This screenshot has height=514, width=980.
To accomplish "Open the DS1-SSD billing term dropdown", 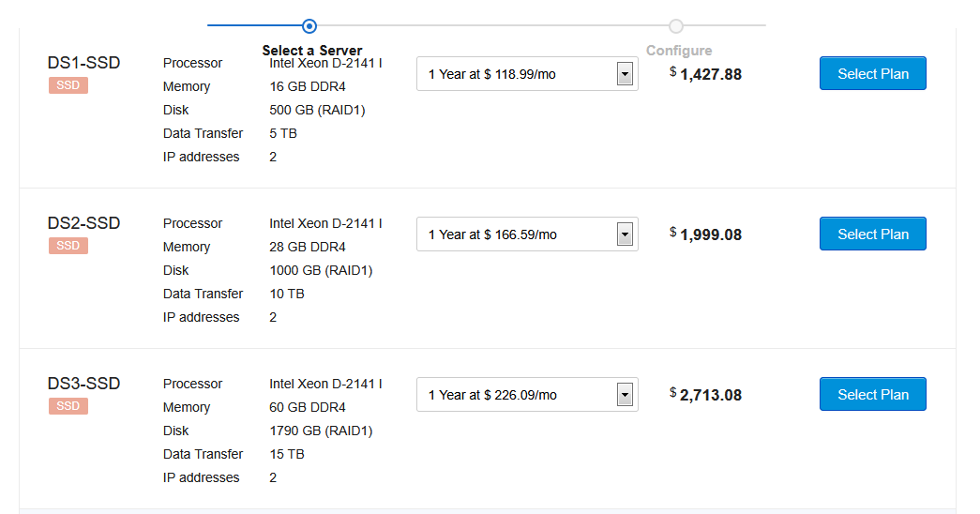I will [x=527, y=74].
